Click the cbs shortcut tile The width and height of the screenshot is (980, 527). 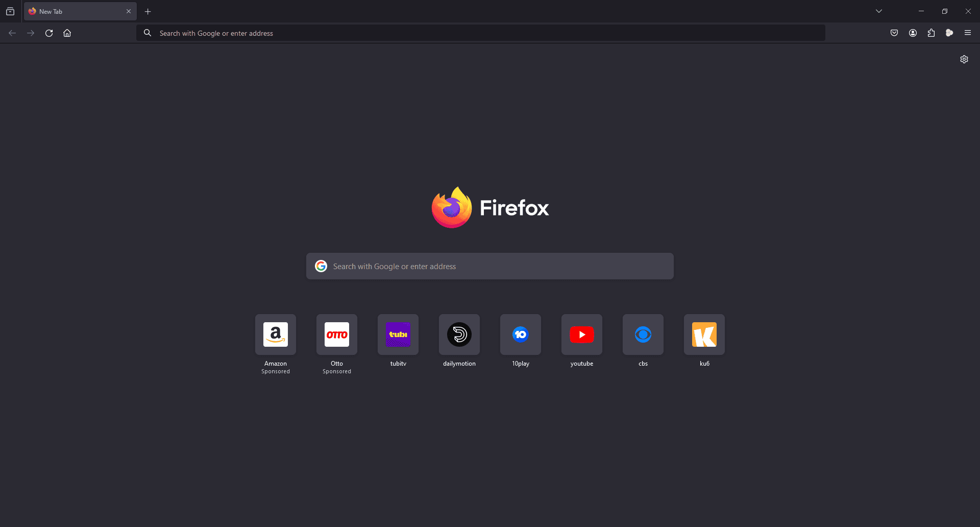(643, 334)
